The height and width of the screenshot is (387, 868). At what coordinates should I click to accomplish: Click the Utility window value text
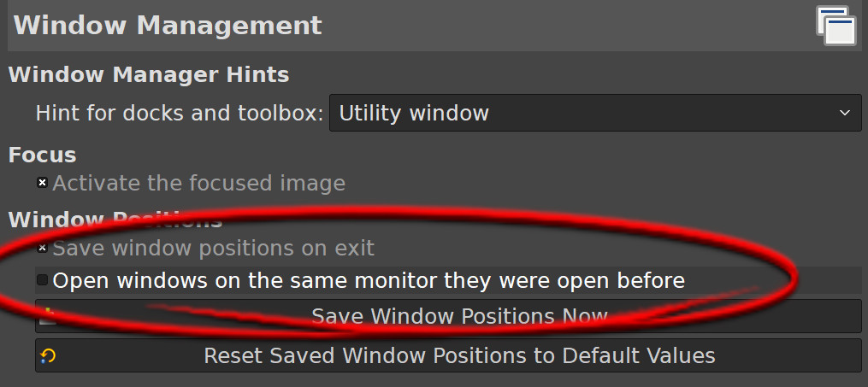[x=414, y=113]
